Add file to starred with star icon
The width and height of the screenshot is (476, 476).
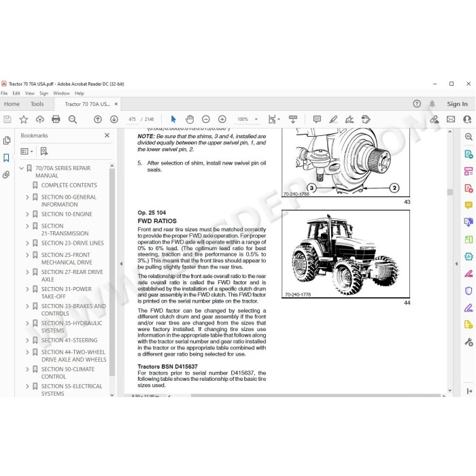tap(23, 119)
